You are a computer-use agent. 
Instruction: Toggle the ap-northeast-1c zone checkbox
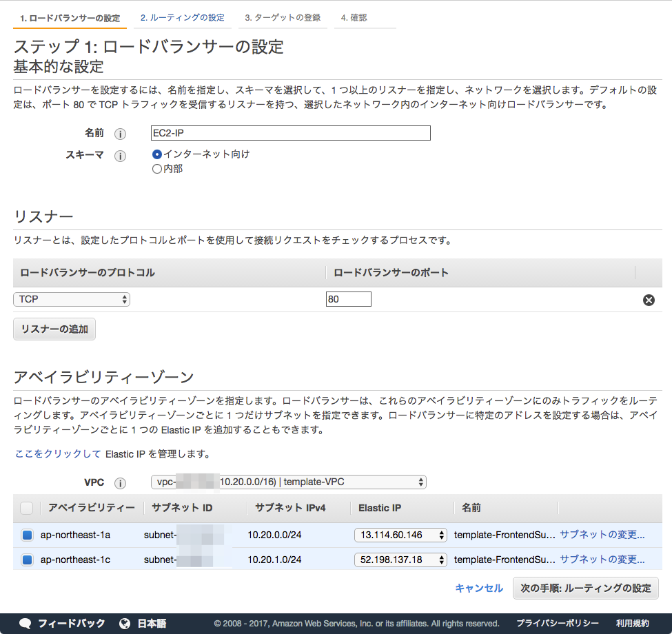point(26,560)
